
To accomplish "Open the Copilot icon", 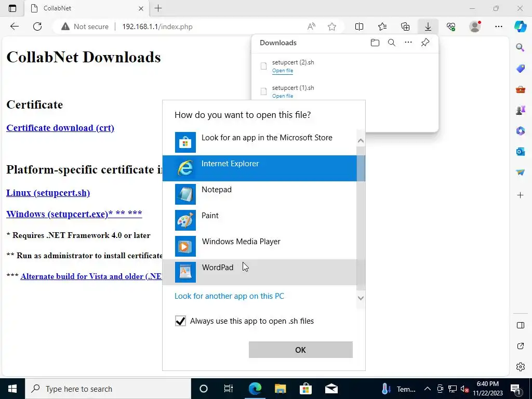I will click(520, 26).
